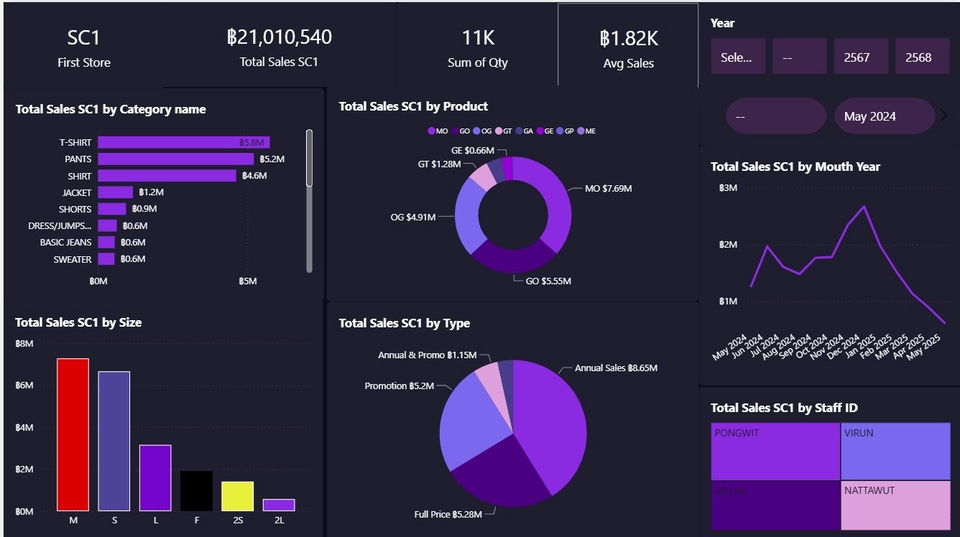This screenshot has width=960, height=537.
Task: Click the black F size bar
Action: point(196,490)
